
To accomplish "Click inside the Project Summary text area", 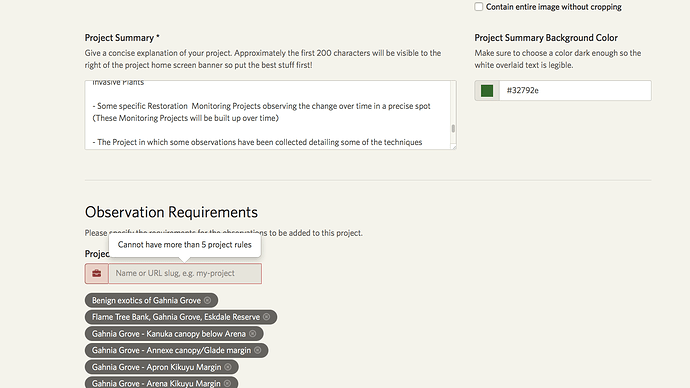I will pyautogui.click(x=268, y=115).
